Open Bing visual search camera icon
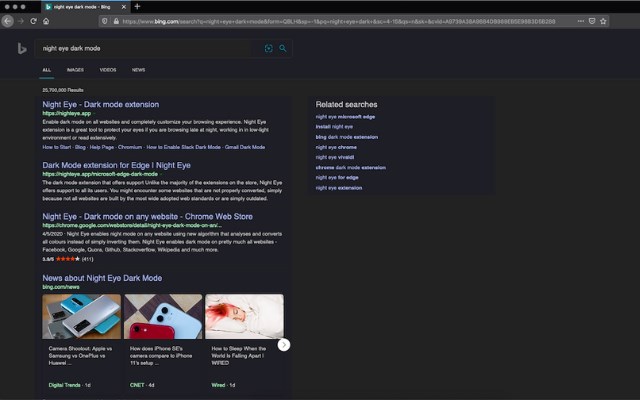640x400 pixels. pyautogui.click(x=269, y=49)
